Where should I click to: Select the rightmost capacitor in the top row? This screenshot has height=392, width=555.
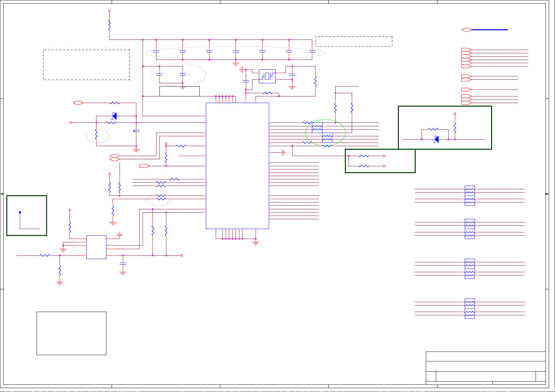tap(312, 51)
